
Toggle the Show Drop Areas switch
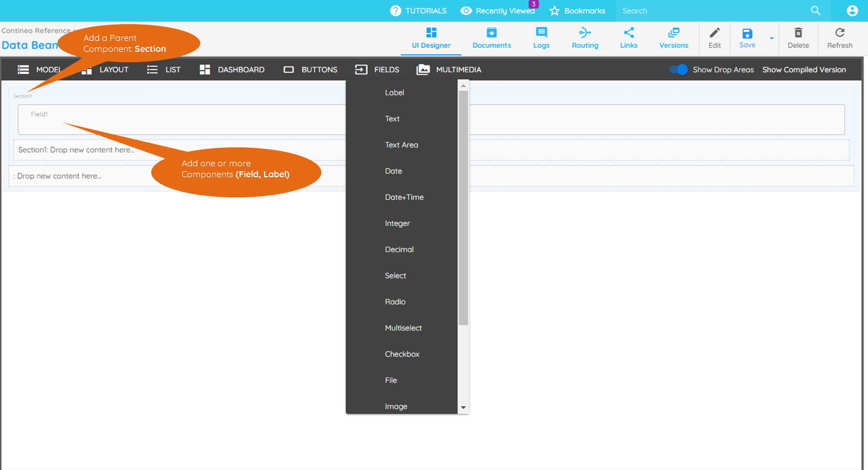679,70
